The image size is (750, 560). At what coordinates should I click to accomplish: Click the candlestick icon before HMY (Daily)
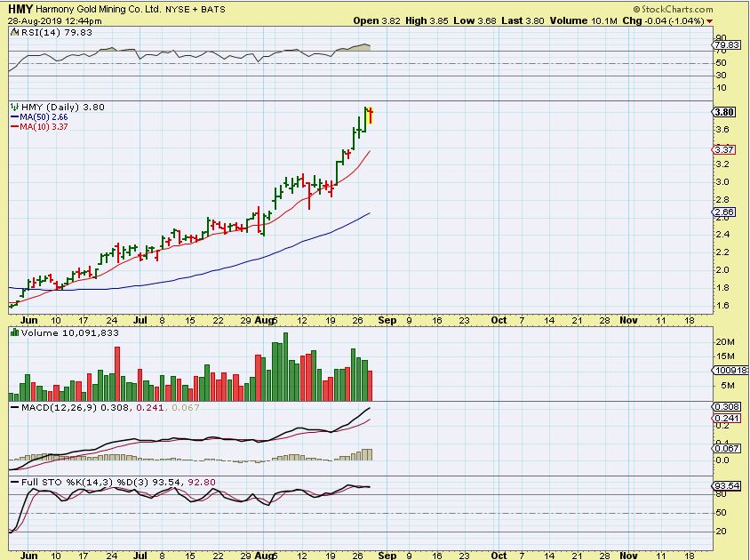pyautogui.click(x=15, y=108)
